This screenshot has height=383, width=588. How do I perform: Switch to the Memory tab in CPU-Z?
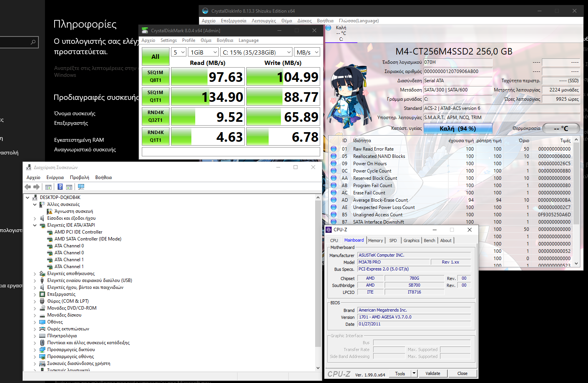coord(375,240)
